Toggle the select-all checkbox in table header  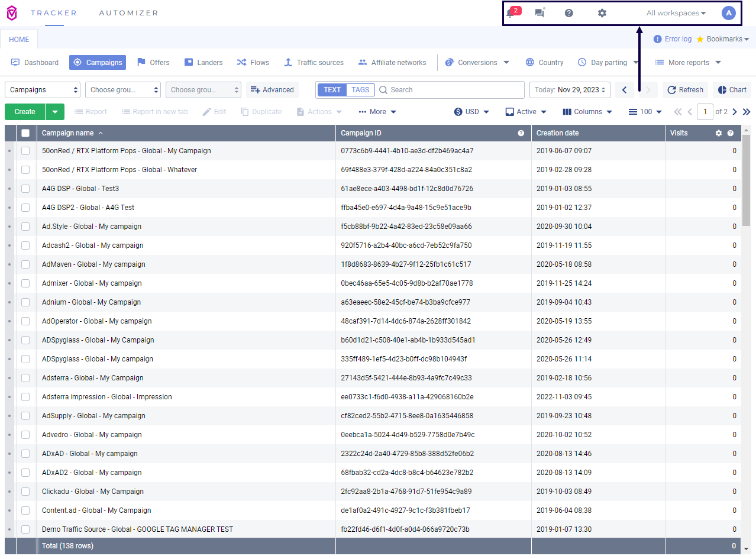pyautogui.click(x=25, y=133)
